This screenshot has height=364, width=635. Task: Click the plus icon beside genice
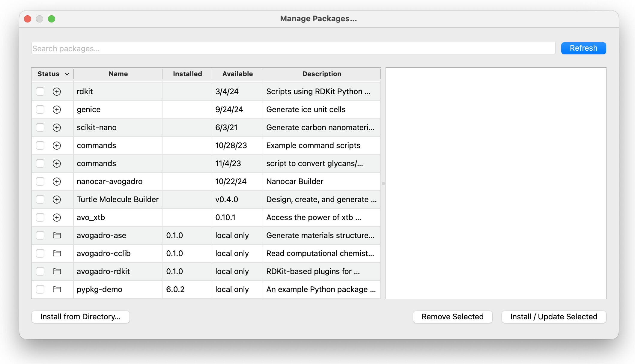[x=57, y=109]
